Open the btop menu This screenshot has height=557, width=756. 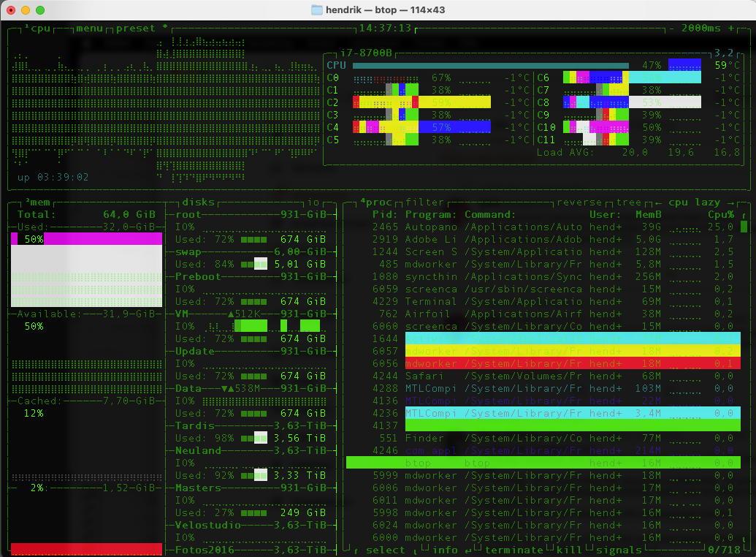[90, 29]
